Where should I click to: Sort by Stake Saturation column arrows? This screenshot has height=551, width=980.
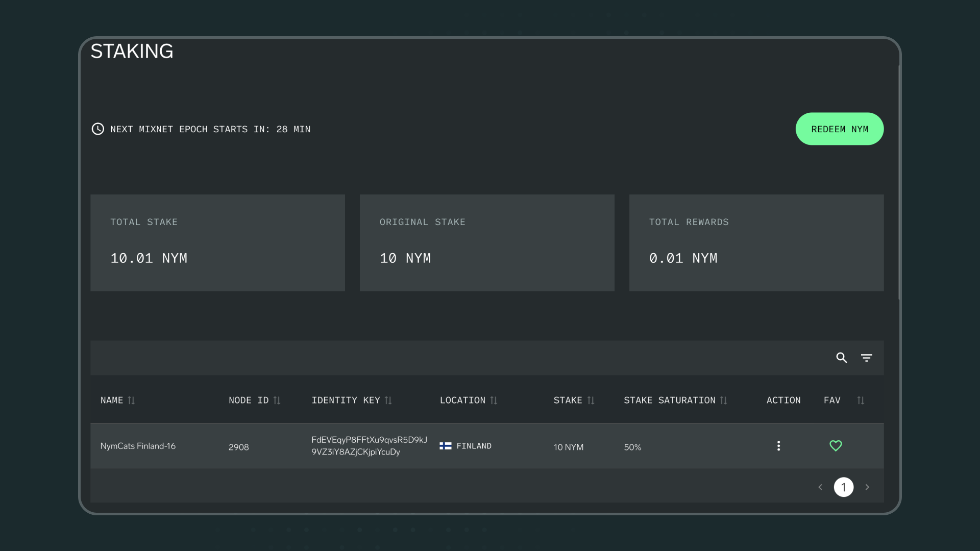coord(723,400)
